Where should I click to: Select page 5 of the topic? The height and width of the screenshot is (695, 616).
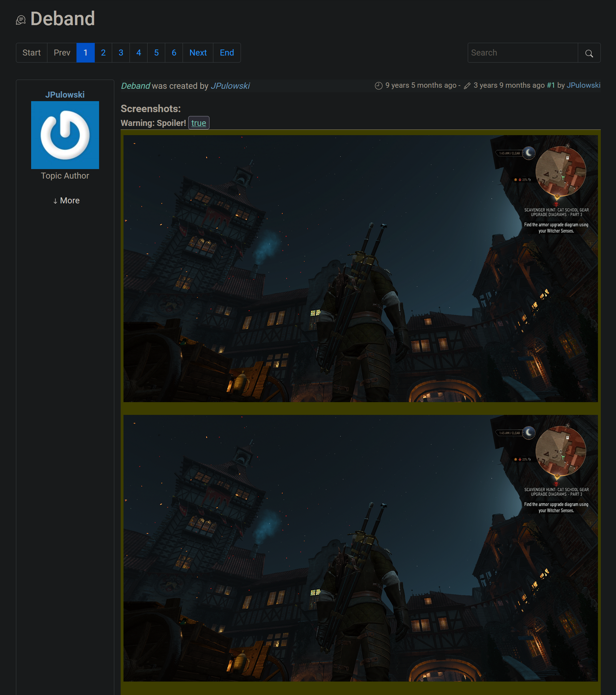click(x=156, y=52)
